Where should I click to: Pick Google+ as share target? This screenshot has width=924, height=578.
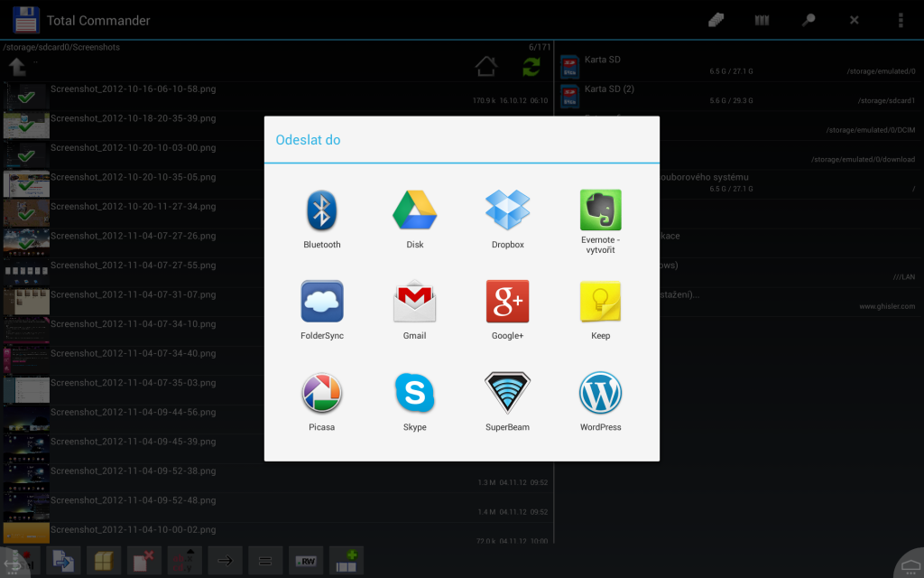507,311
